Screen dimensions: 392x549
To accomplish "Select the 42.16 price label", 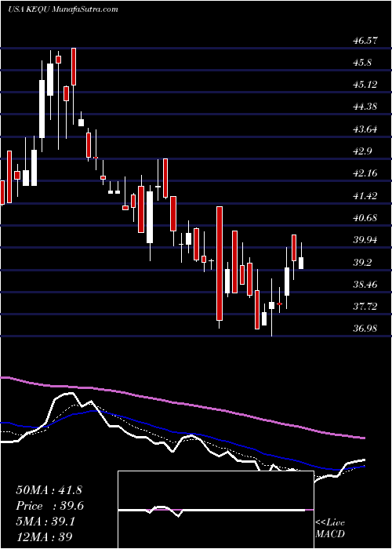I will point(365,173).
